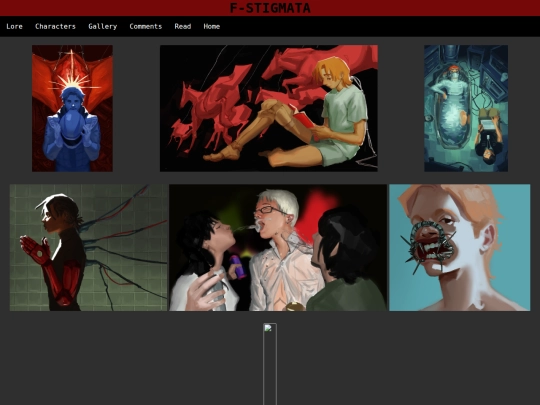Image resolution: width=540 pixels, height=405 pixels.
Task: Open the Comments page
Action: pos(146,27)
